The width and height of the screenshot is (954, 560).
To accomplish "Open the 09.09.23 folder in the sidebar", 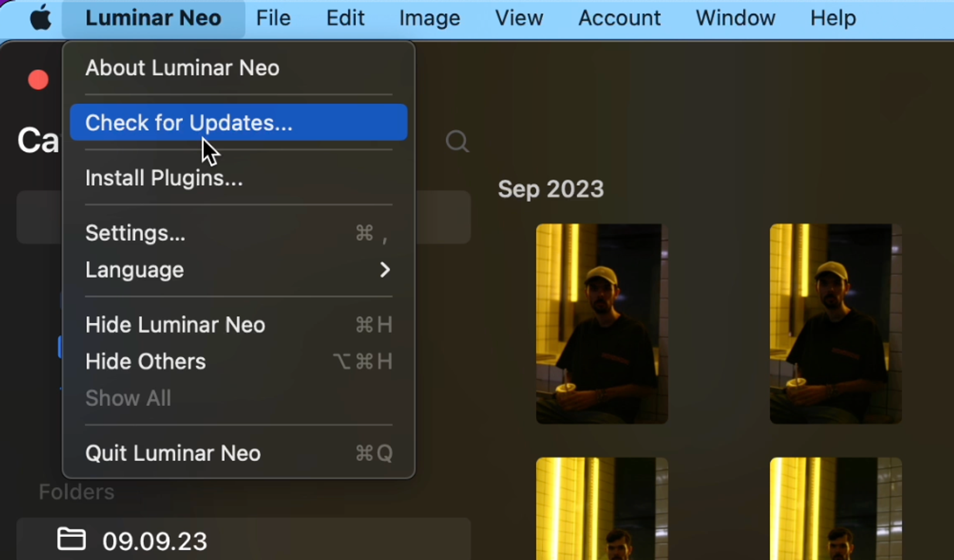I will coord(154,539).
